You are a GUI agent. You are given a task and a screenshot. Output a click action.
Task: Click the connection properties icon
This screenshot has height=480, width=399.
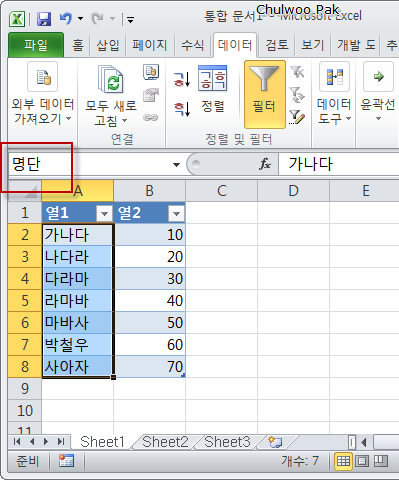point(151,95)
